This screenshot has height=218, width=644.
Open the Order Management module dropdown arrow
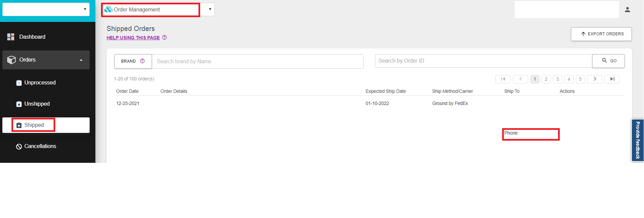[x=210, y=9]
